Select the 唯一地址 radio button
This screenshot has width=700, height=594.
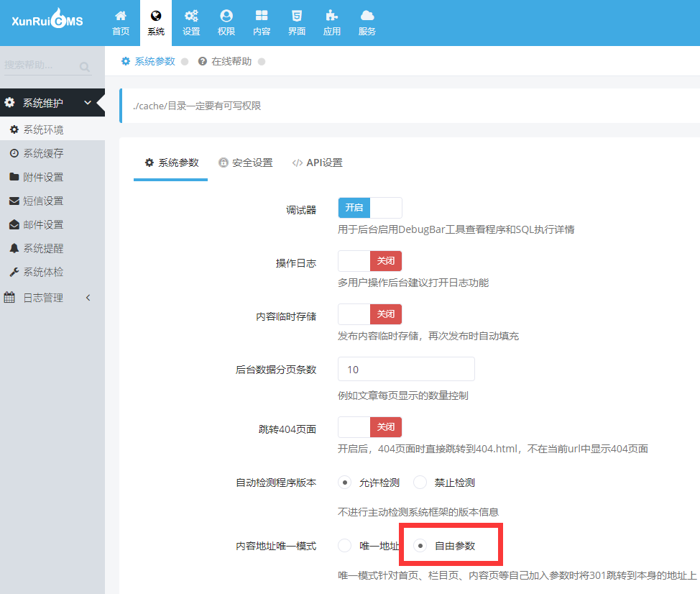[x=345, y=546]
